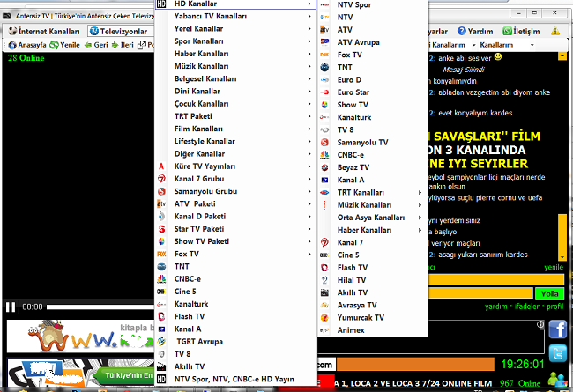Expand Yerel Kanallar submenu arrow
The height and width of the screenshot is (392, 573).
(309, 29)
